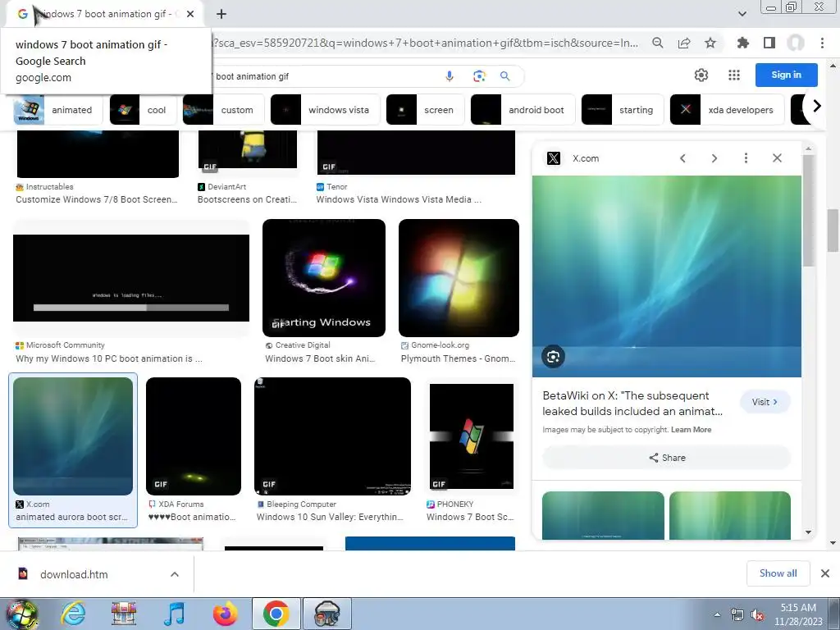840x630 pixels.
Task: Select the 'custom' filter chip
Action: pos(223,110)
